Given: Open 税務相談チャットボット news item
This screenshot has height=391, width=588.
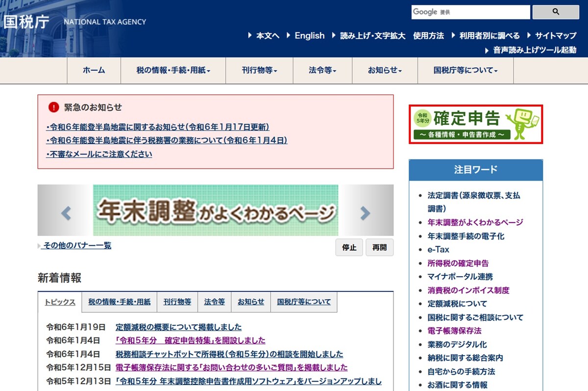Looking at the screenshot, I should point(229,354).
